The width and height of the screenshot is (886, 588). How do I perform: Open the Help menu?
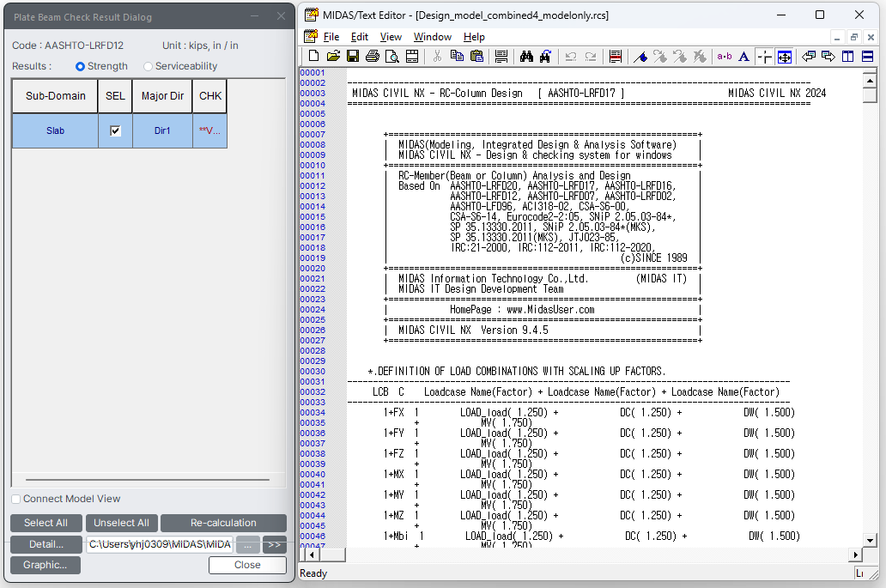tap(474, 37)
